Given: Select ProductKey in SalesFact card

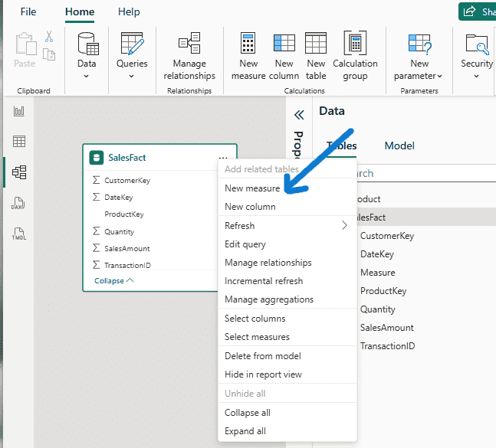Looking at the screenshot, I should pos(124,214).
